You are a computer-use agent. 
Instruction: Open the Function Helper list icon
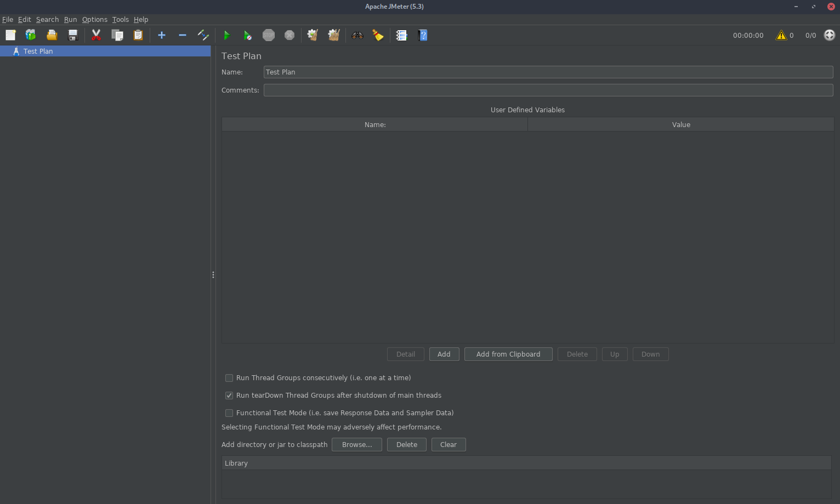(x=402, y=35)
